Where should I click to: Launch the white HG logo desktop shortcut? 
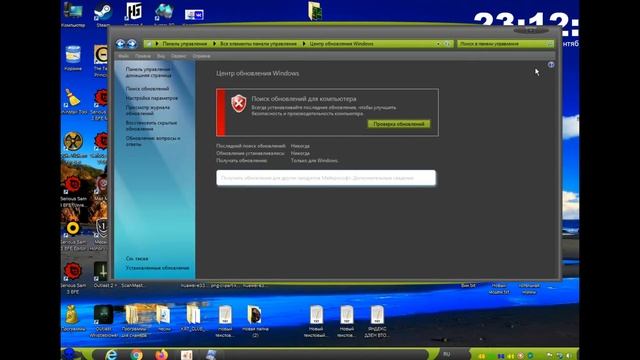tap(133, 11)
